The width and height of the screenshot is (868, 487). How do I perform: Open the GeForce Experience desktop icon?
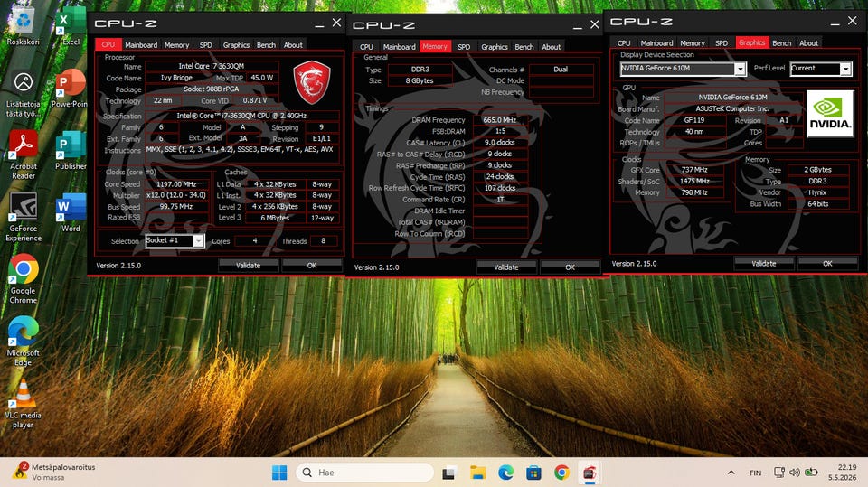click(24, 218)
